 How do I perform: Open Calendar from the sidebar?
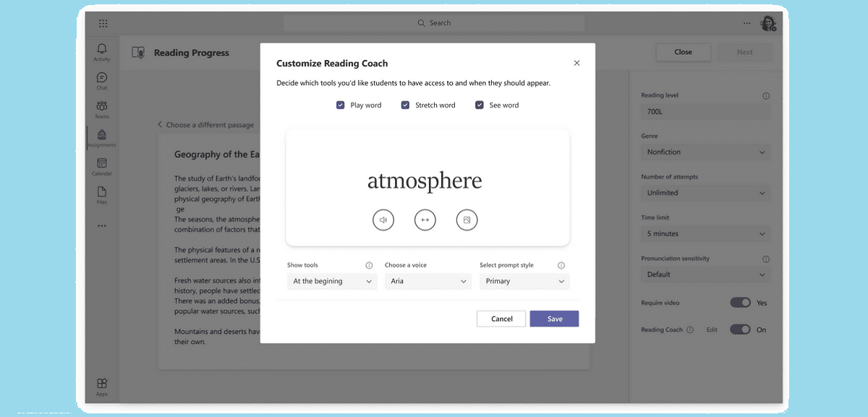coord(102,167)
